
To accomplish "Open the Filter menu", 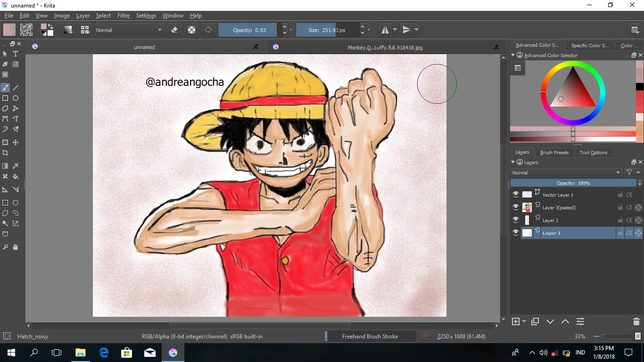I will click(x=124, y=16).
